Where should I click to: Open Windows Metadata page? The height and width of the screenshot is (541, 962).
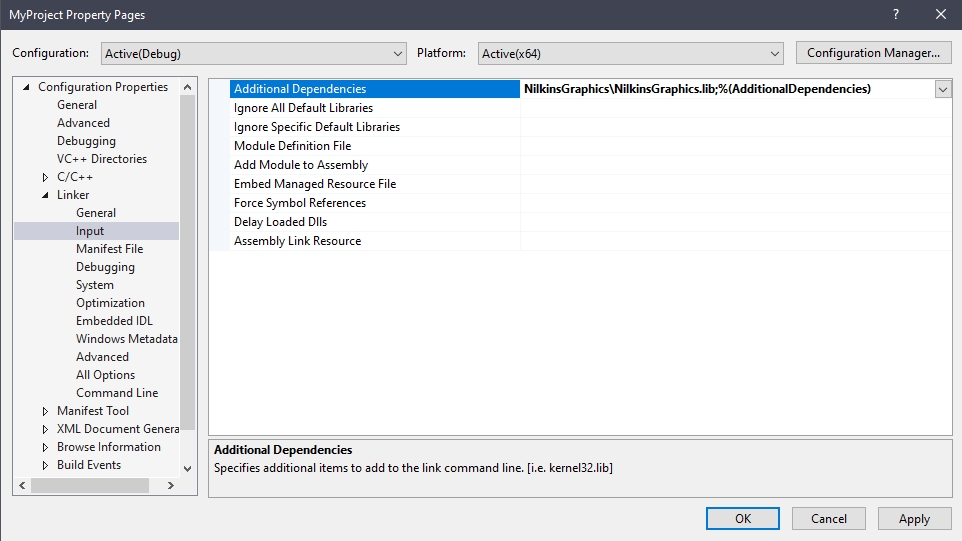tap(127, 339)
